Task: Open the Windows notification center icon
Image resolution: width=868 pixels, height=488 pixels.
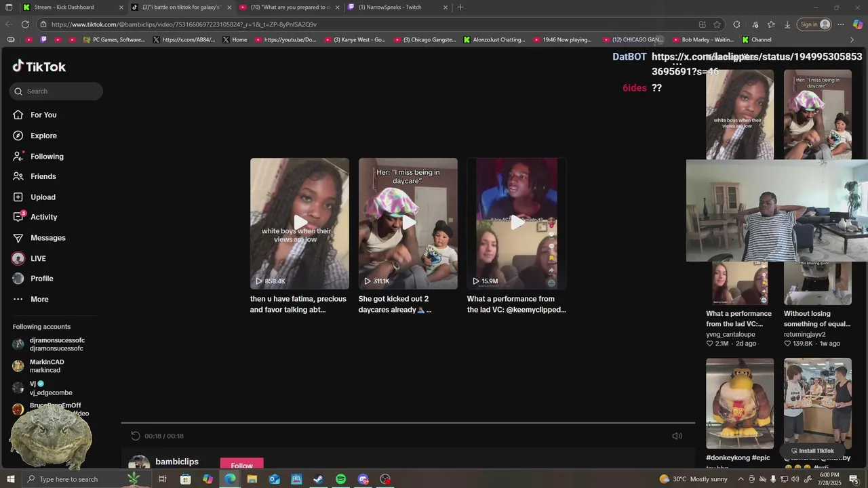Action: tap(854, 479)
